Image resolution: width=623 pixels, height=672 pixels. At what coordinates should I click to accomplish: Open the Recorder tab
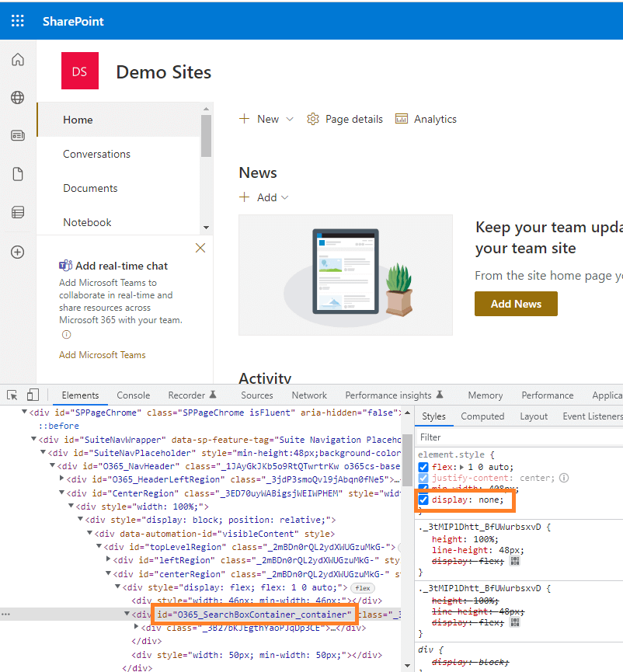pyautogui.click(x=192, y=395)
